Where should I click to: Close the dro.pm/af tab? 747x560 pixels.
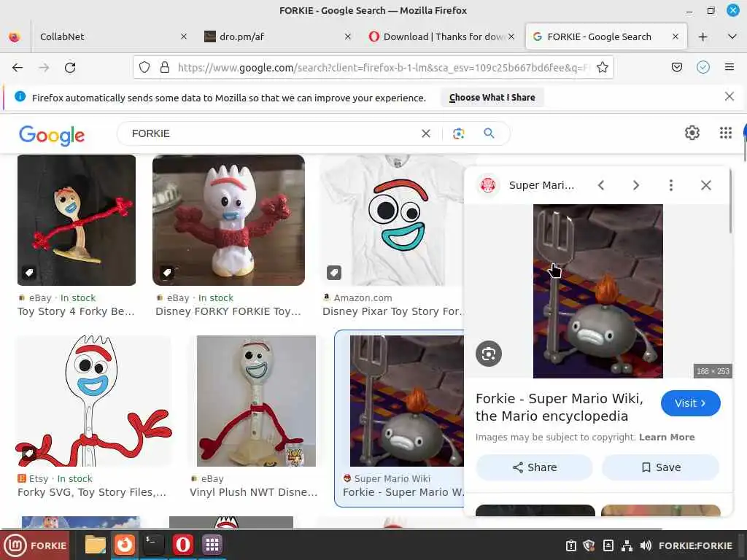click(x=348, y=36)
